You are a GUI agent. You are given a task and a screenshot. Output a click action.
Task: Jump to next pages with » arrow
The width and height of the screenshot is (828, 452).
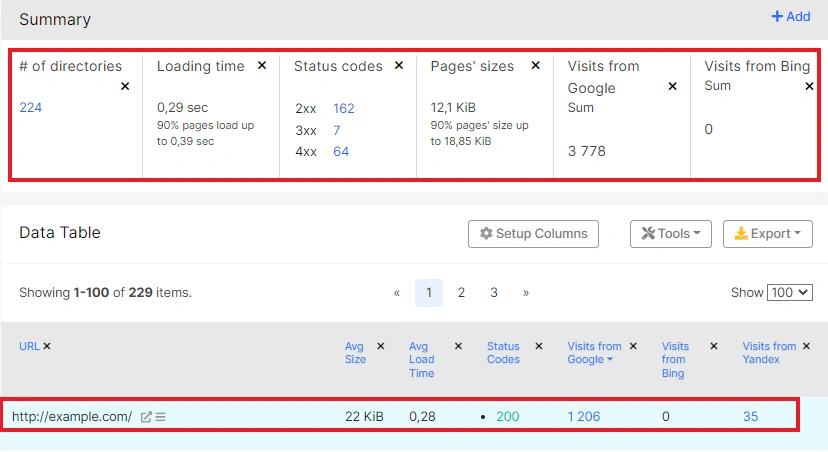526,293
